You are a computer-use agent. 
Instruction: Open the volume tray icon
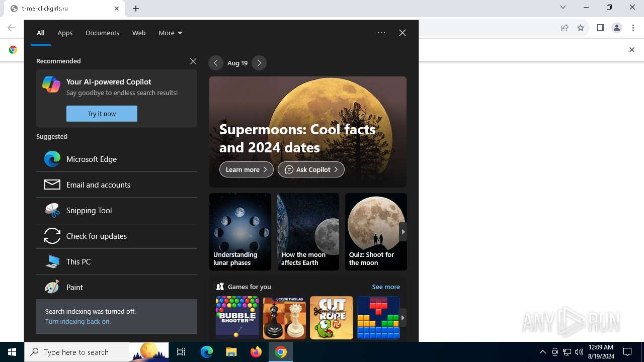[x=579, y=352]
